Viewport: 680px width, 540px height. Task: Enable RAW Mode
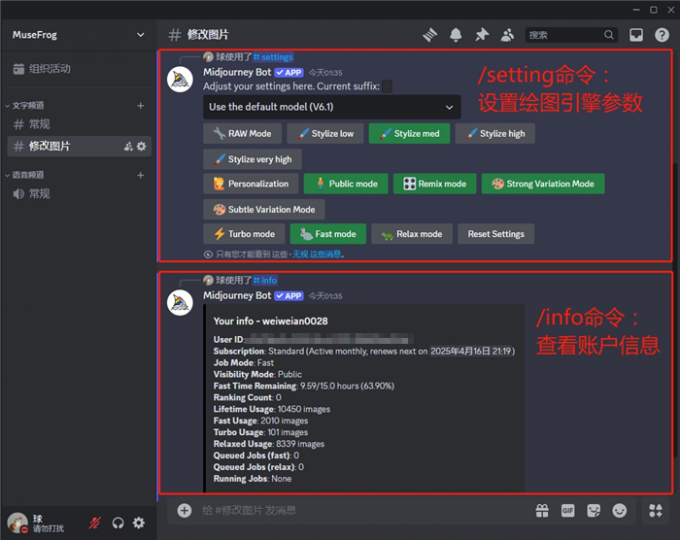tap(242, 134)
